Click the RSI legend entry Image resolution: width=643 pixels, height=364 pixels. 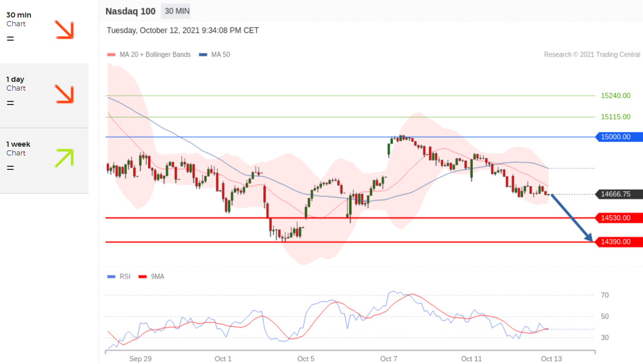click(119, 276)
